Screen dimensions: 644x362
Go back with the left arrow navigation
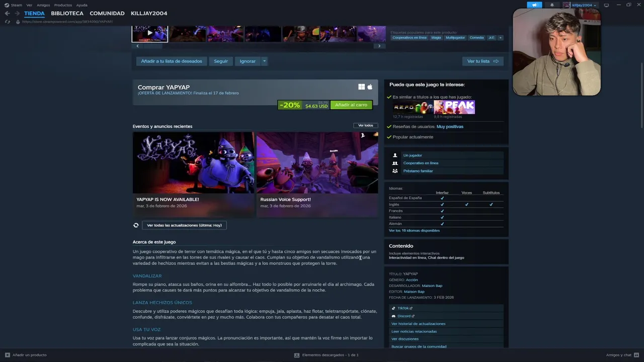7,14
